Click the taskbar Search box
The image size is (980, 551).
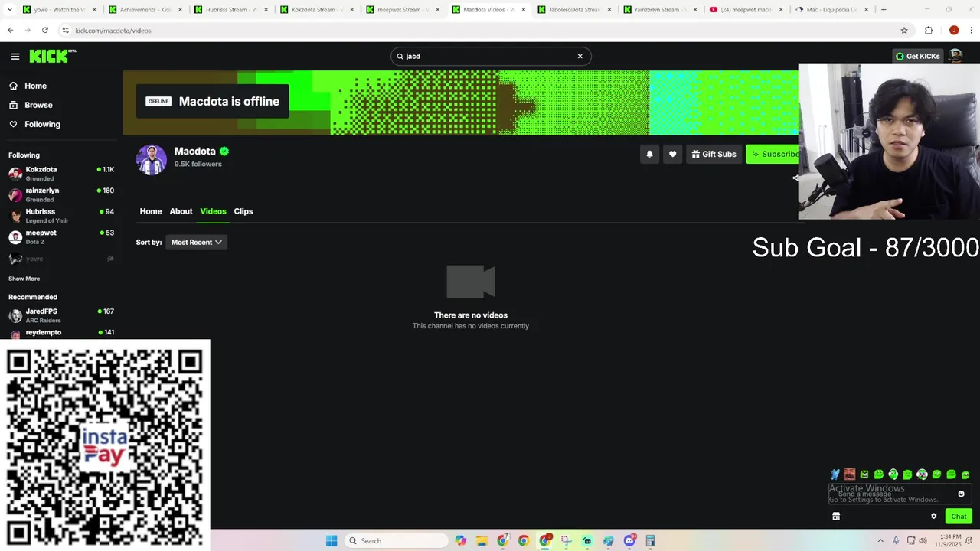(x=397, y=541)
